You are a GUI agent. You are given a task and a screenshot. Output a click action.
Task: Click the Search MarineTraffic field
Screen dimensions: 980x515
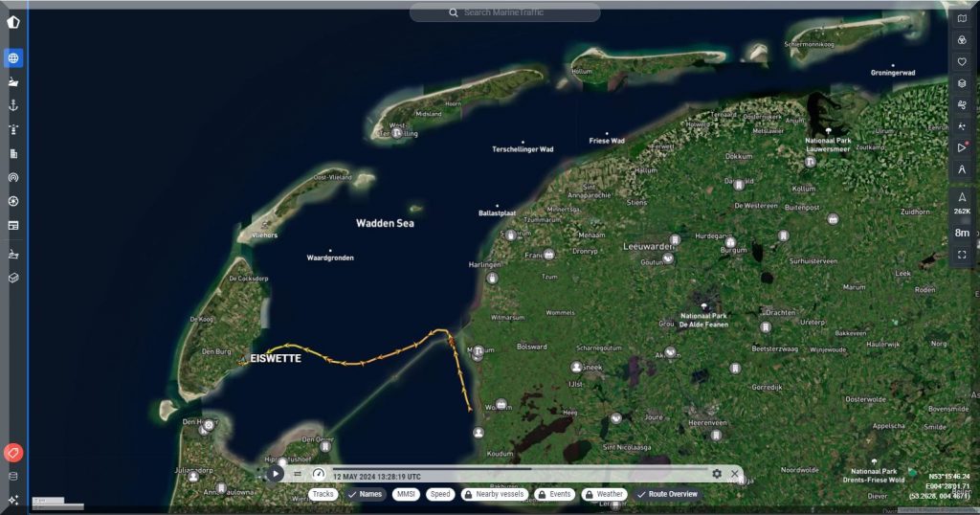tap(505, 12)
